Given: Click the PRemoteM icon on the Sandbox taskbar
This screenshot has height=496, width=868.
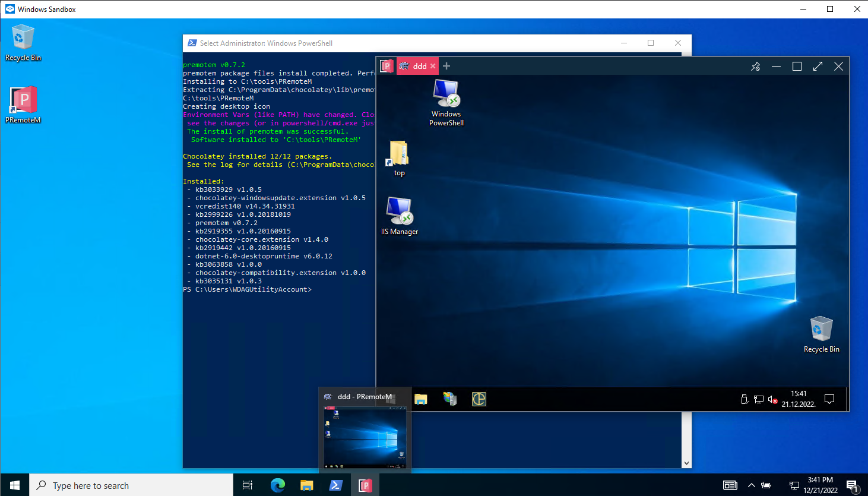Looking at the screenshot, I should pyautogui.click(x=365, y=485).
